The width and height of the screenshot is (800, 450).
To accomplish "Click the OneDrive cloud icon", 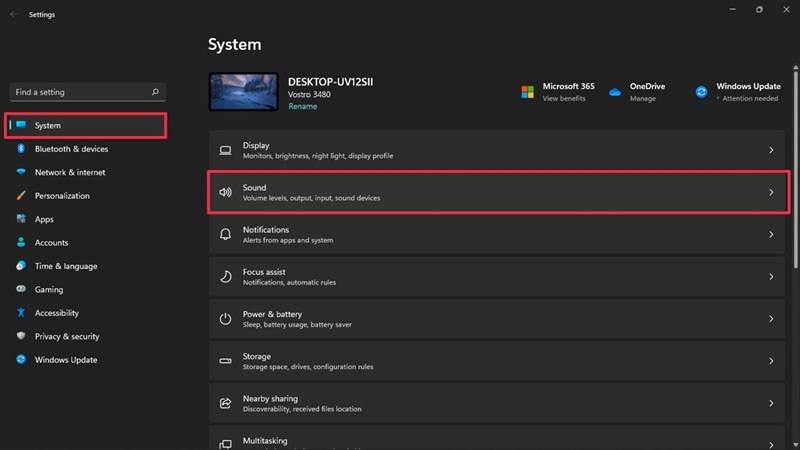I will (615, 92).
